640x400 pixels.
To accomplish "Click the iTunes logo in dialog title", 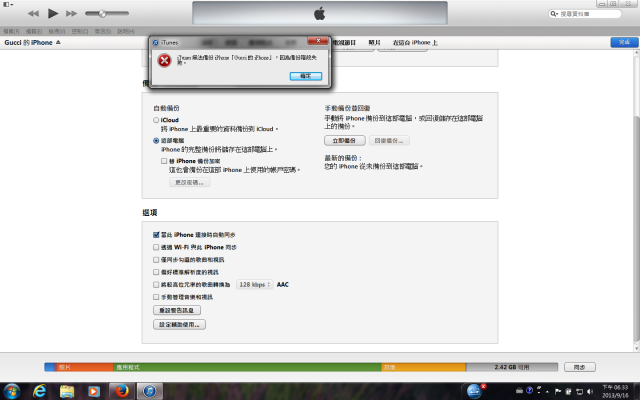I will pos(156,42).
